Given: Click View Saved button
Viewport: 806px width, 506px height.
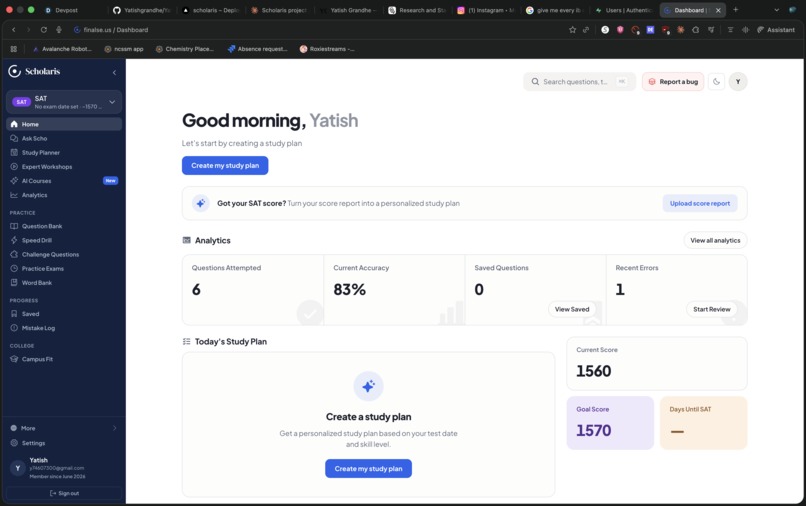Looking at the screenshot, I should point(572,309).
